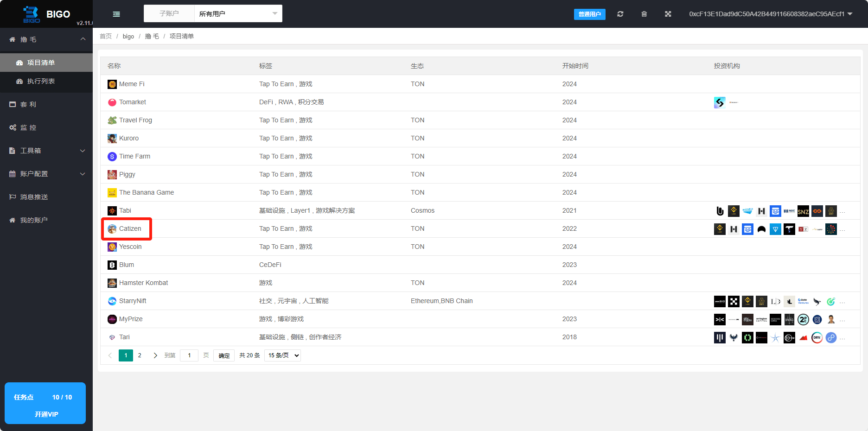Click first investor logo in Tomarket row

720,102
